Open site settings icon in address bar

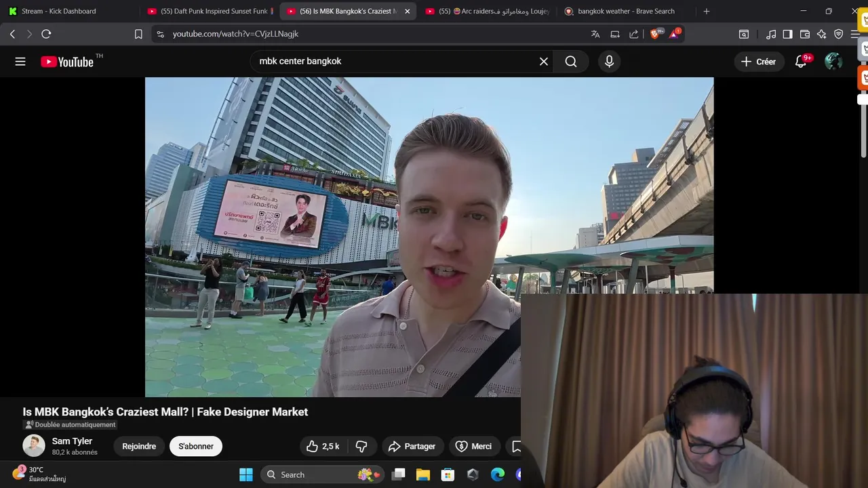coord(160,34)
